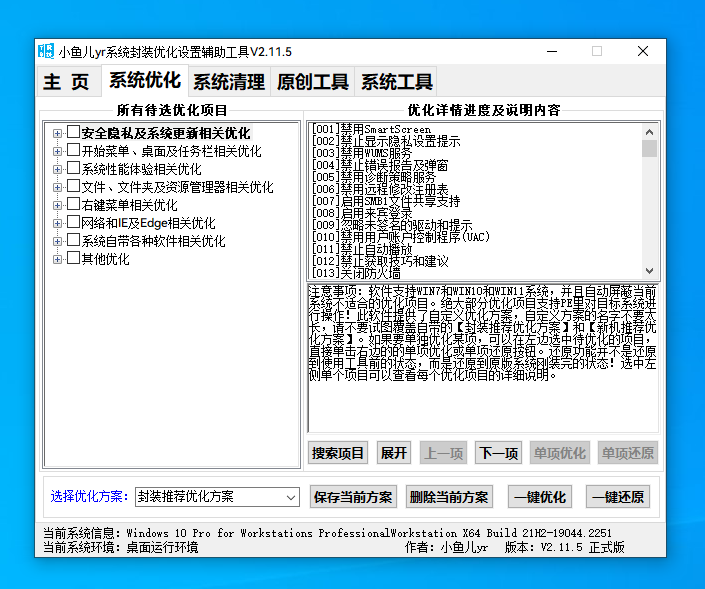
Task: Enable the 系统性能体验相关优化 checkbox
Action: [73, 169]
